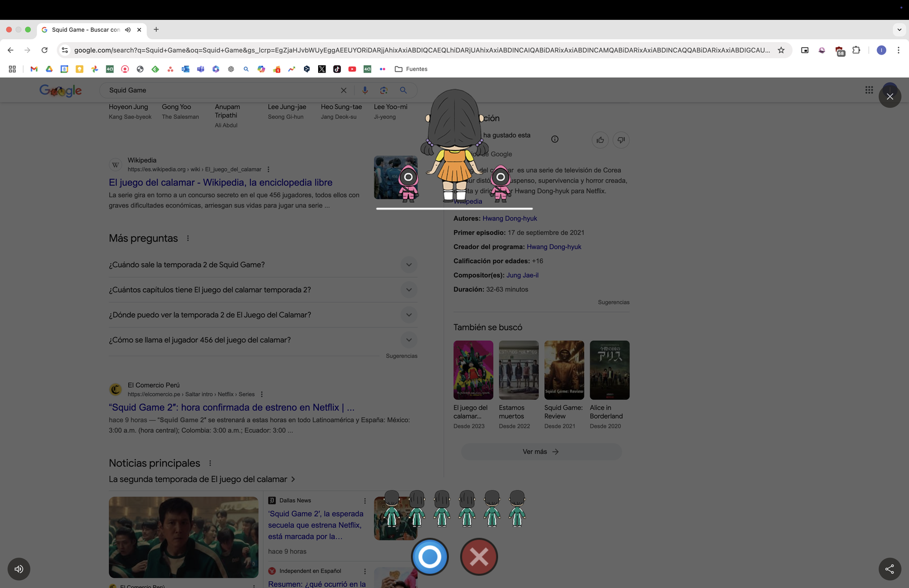The width and height of the screenshot is (909, 588).
Task: Close the Squid Game overlay
Action: pyautogui.click(x=890, y=97)
